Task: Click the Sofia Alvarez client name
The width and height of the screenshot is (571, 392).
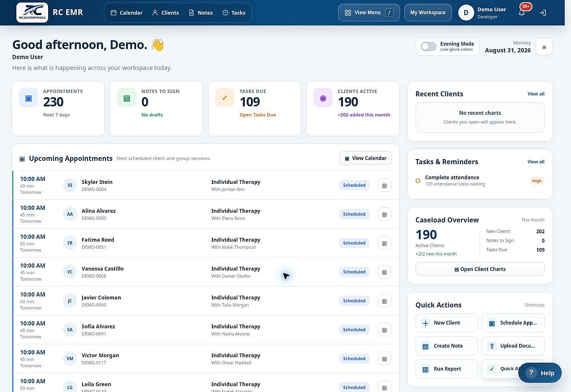Action: coord(98,326)
